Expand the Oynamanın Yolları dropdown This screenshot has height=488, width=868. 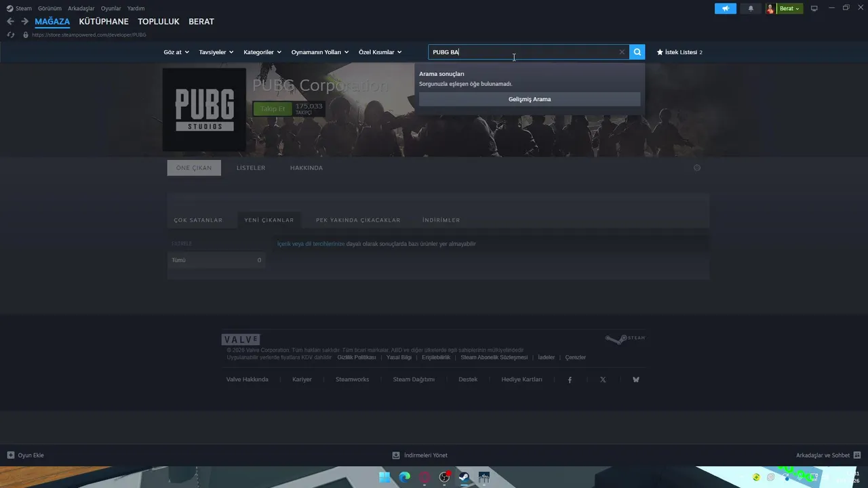click(x=320, y=52)
